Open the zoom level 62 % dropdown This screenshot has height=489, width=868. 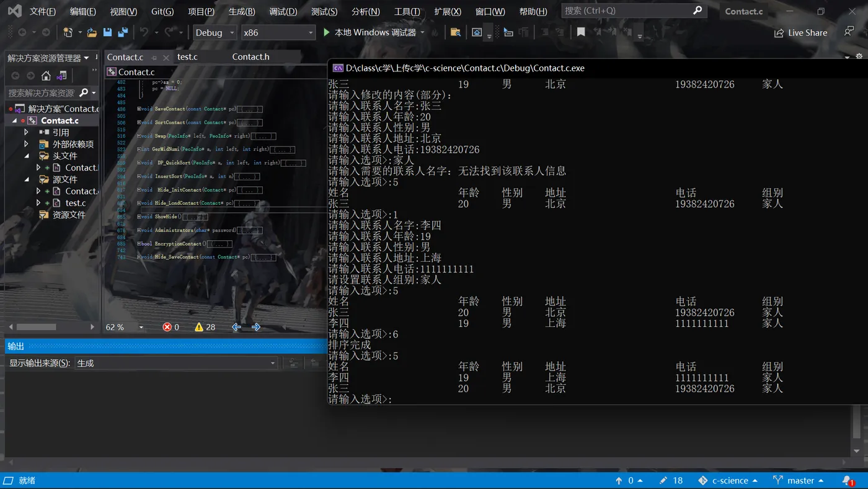[x=141, y=327]
